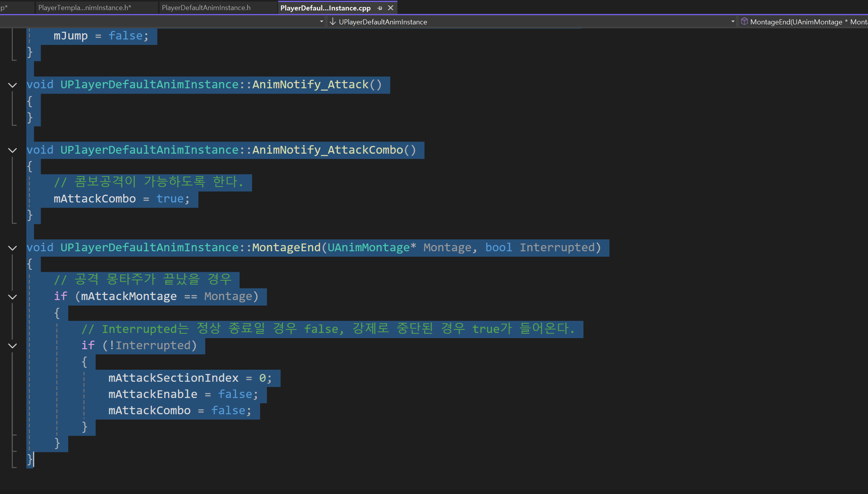This screenshot has height=494, width=868.
Task: Click the arrow icon before UPlayerDefaultAnimInstance
Action: (333, 22)
